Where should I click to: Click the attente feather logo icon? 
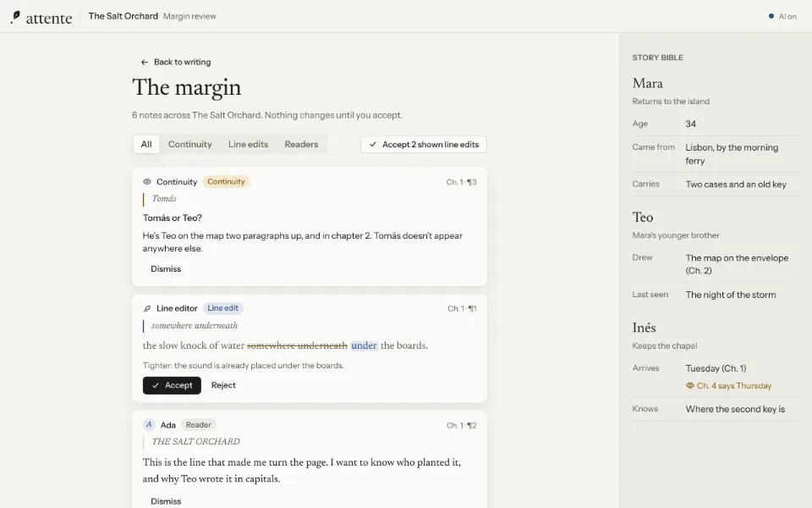tap(15, 17)
